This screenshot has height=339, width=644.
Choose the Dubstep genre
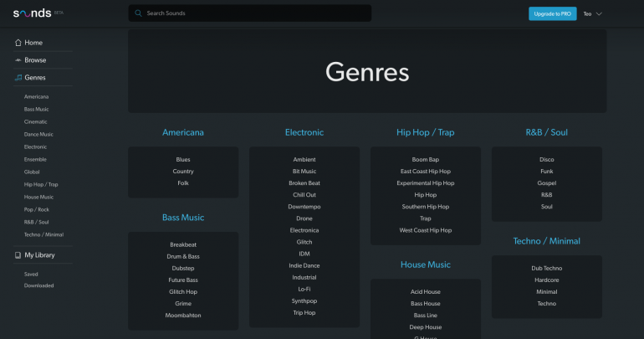(183, 269)
